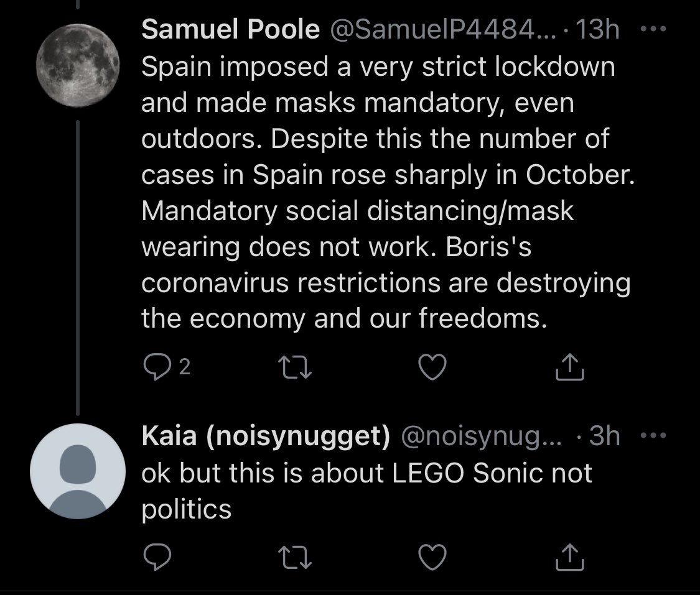The height and width of the screenshot is (595, 700).
Task: Open more options for Kaia's tweet
Action: (653, 435)
